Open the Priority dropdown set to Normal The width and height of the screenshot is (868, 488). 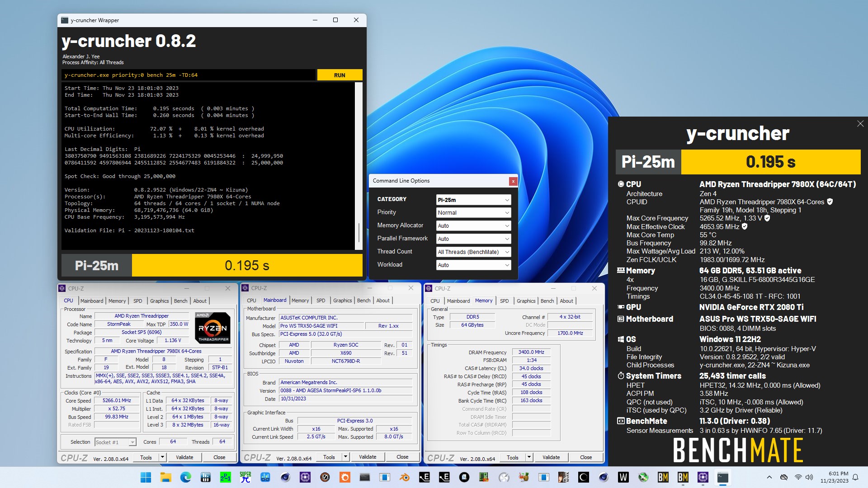473,213
